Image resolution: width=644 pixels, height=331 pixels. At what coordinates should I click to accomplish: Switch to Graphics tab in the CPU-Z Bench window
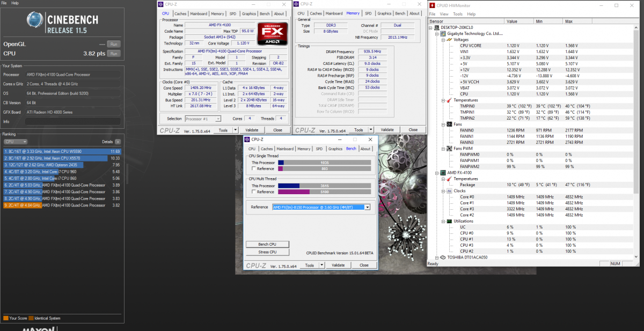(335, 149)
